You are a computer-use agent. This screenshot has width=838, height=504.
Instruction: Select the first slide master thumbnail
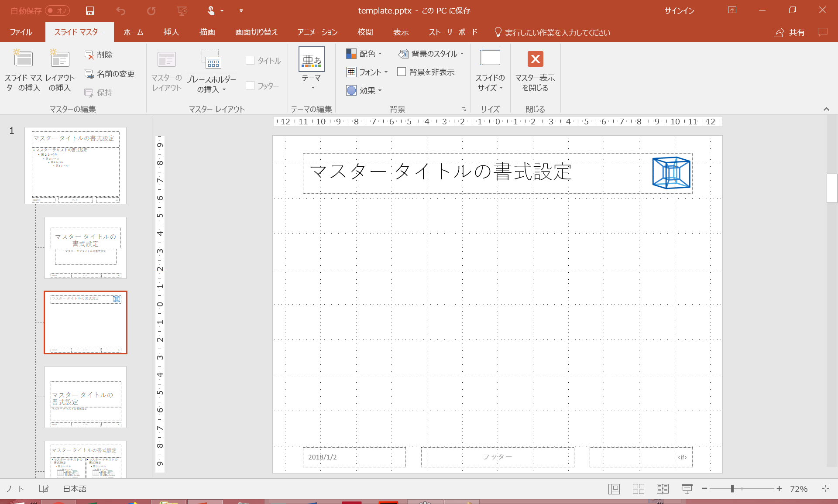pos(76,165)
